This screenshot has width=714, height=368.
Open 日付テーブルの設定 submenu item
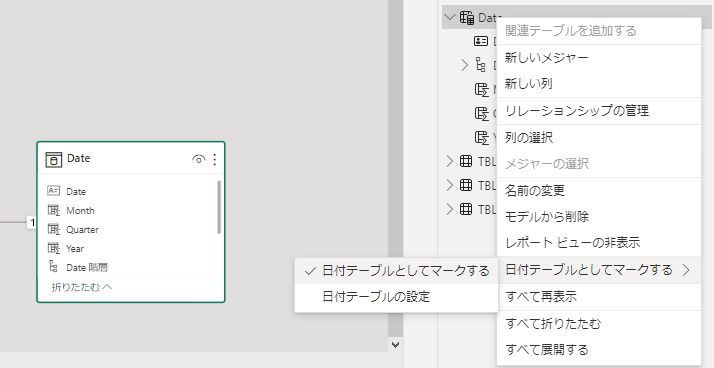[x=396, y=297]
